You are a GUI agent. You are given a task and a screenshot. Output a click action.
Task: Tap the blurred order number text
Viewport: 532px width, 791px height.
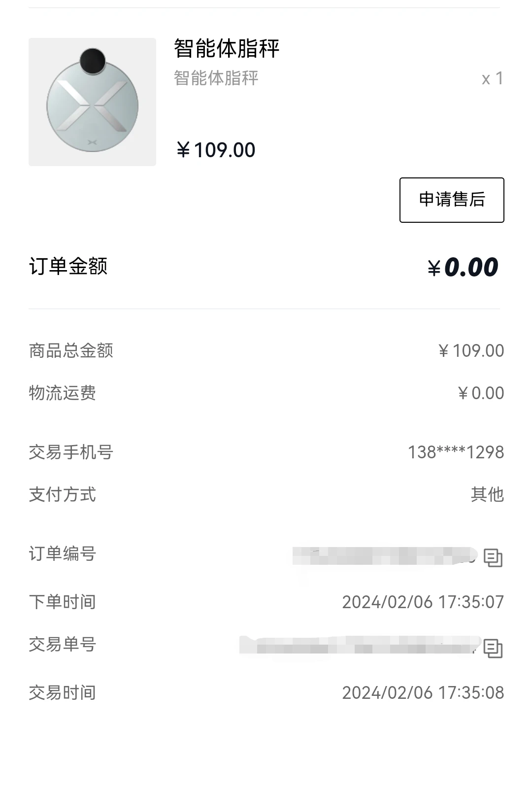pyautogui.click(x=385, y=555)
